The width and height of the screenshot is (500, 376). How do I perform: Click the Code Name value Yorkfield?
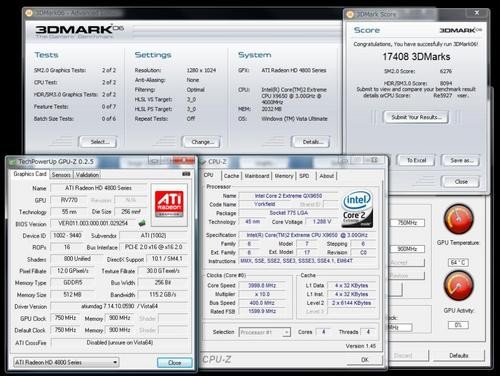265,204
